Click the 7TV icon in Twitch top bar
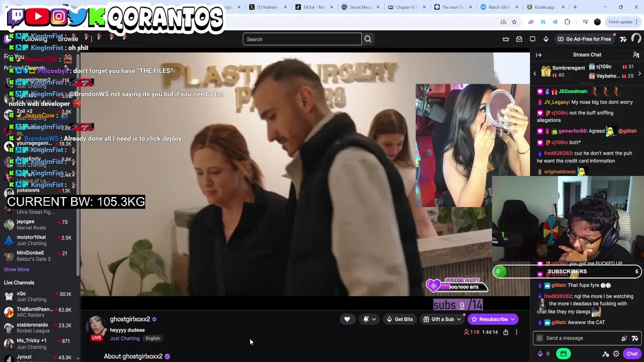Image resolution: width=644 pixels, height=362 pixels. pyautogui.click(x=623, y=39)
